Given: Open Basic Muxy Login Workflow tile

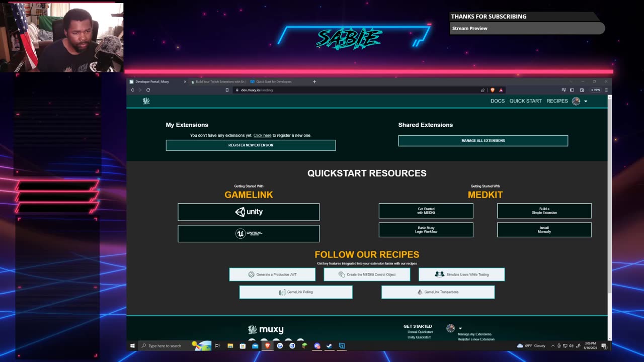Looking at the screenshot, I should click(426, 230).
